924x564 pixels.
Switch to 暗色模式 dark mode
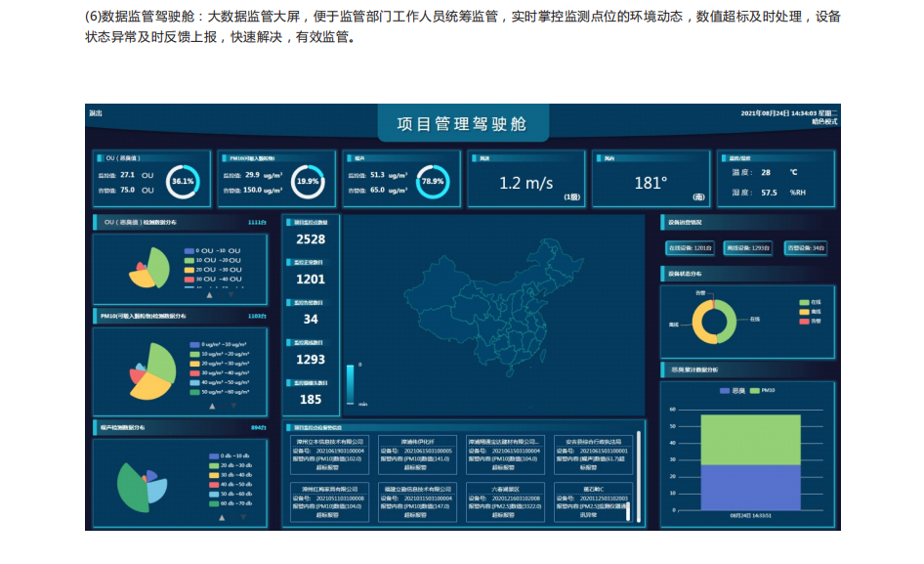824,121
